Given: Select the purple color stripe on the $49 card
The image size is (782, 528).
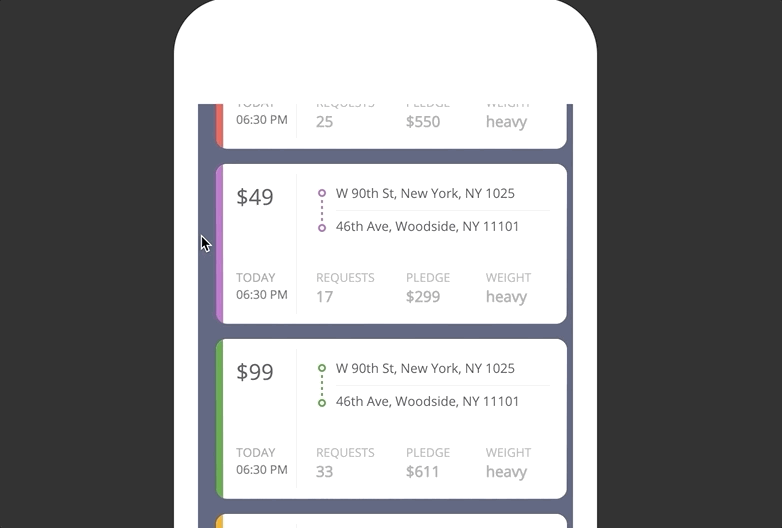Looking at the screenshot, I should click(219, 244).
